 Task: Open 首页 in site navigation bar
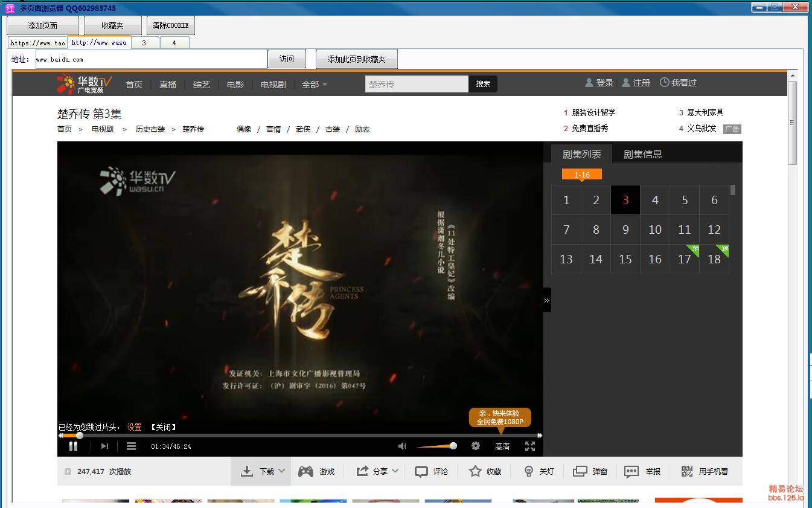[x=134, y=85]
